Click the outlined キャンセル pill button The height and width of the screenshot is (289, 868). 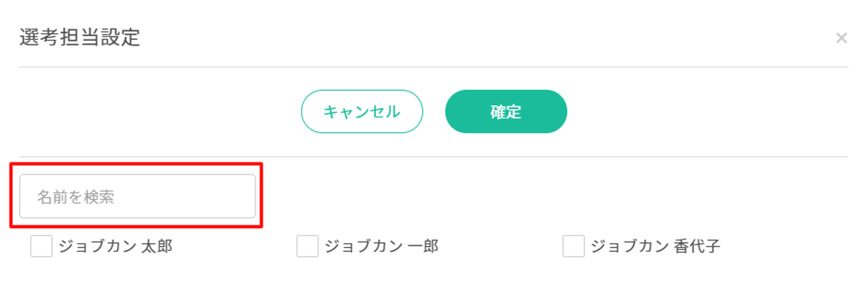[362, 112]
